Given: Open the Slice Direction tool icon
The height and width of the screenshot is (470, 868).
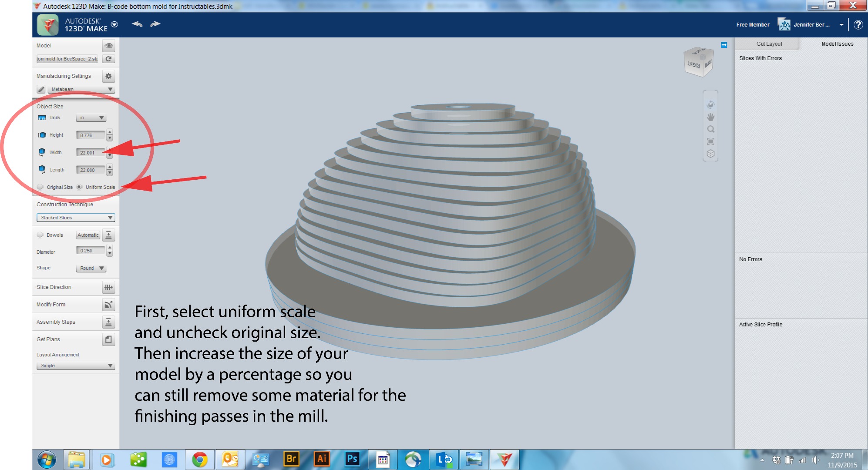Looking at the screenshot, I should (x=108, y=287).
